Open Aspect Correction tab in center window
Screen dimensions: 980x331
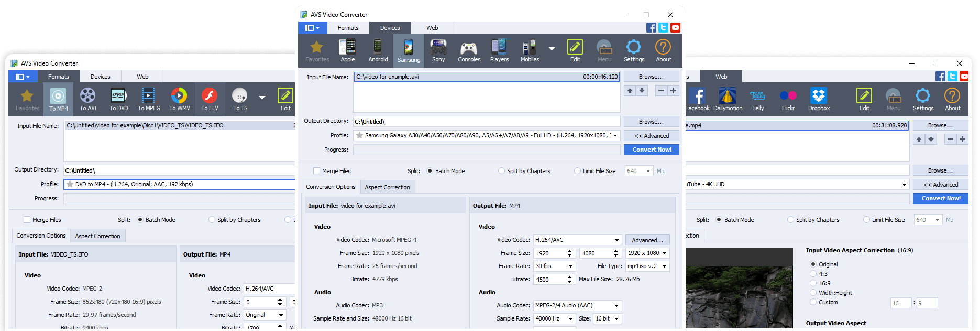pos(387,187)
